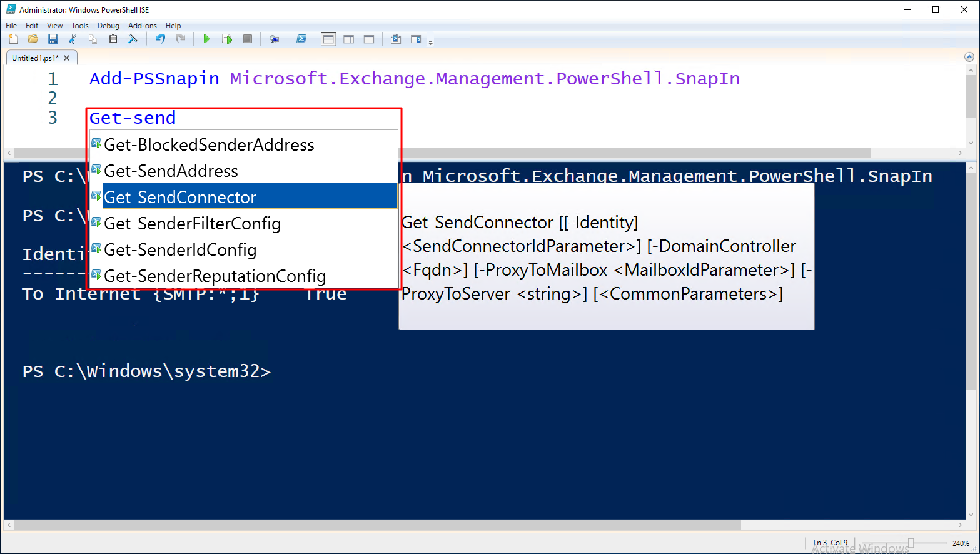The width and height of the screenshot is (980, 554).
Task: Collapse the script pane with the up chevron
Action: pyautogui.click(x=969, y=57)
